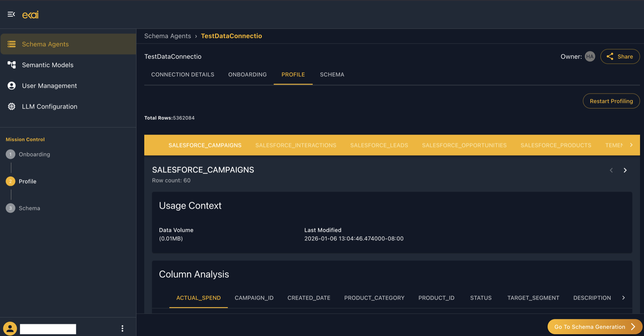The width and height of the screenshot is (644, 336).
Task: Select the PRODUCT_CATEGORY column tab
Action: [374, 298]
